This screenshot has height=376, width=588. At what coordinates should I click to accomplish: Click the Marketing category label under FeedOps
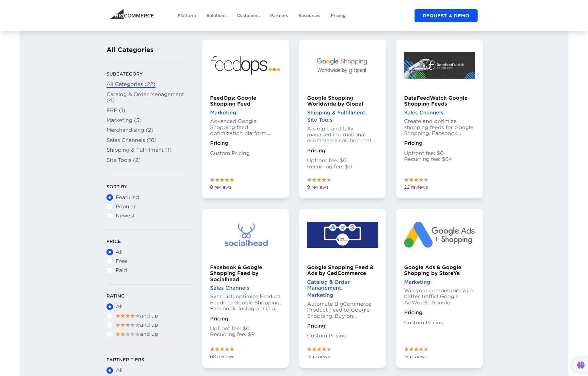pyautogui.click(x=223, y=112)
